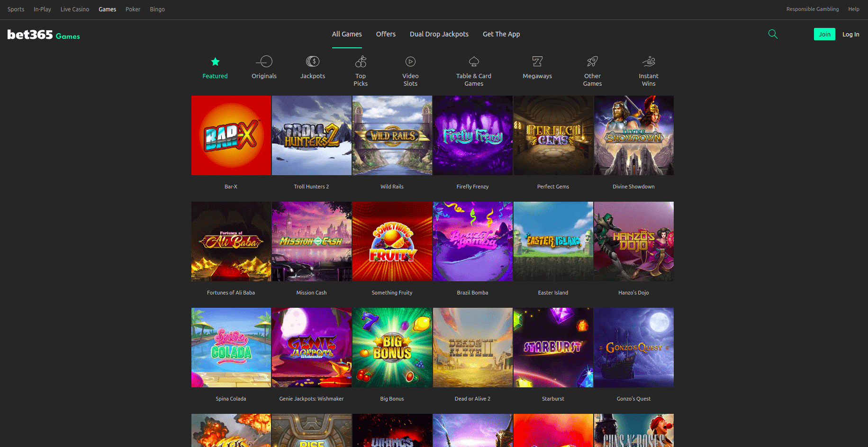This screenshot has width=868, height=447.
Task: Click the Gonzo's Quest title text
Action: pyautogui.click(x=633, y=399)
